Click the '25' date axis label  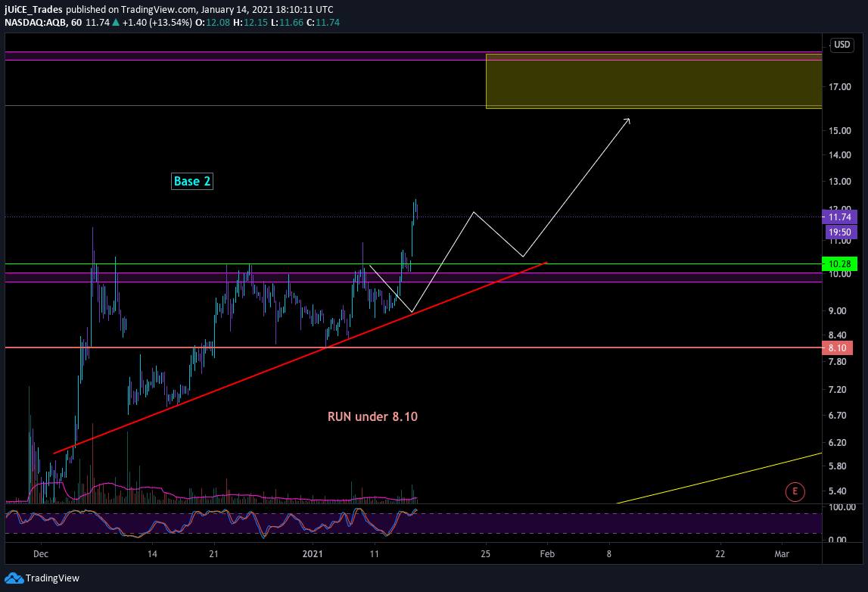tap(486, 554)
